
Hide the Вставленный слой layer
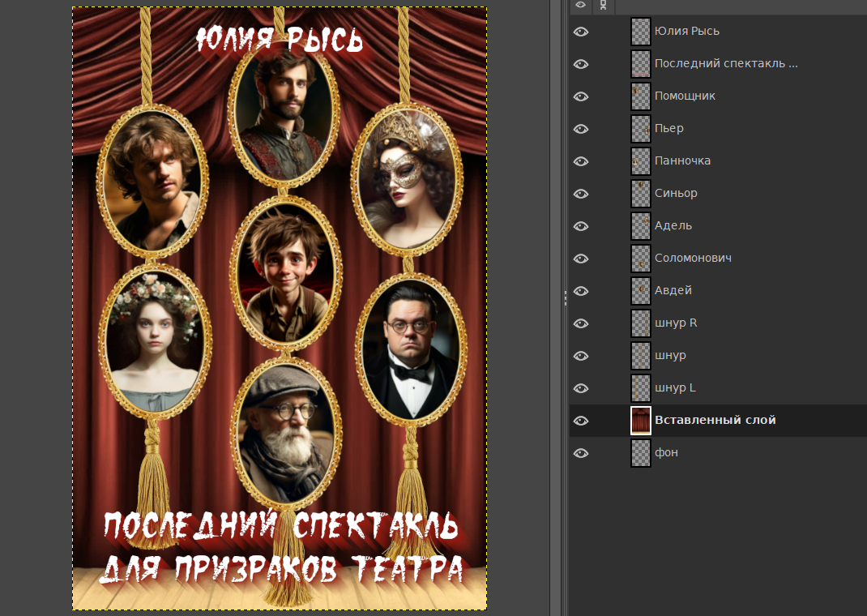(581, 421)
